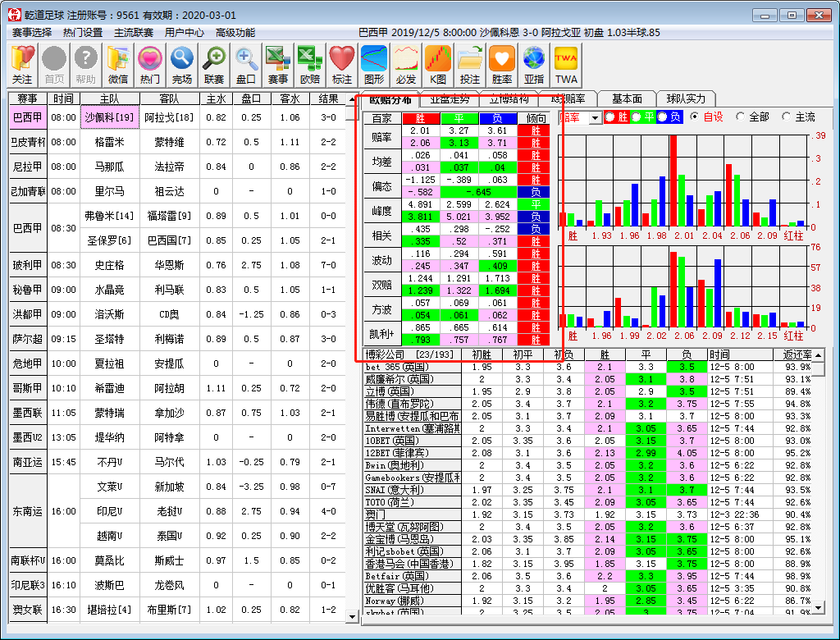Open the 微信 toolbar icon

[x=118, y=65]
